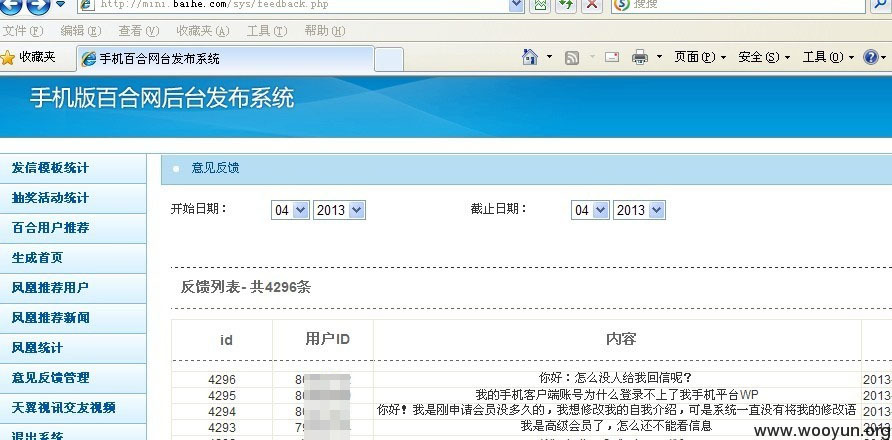Open 凤凰推荐新闻 in sidebar
The width and height of the screenshot is (892, 440).
tap(73, 318)
